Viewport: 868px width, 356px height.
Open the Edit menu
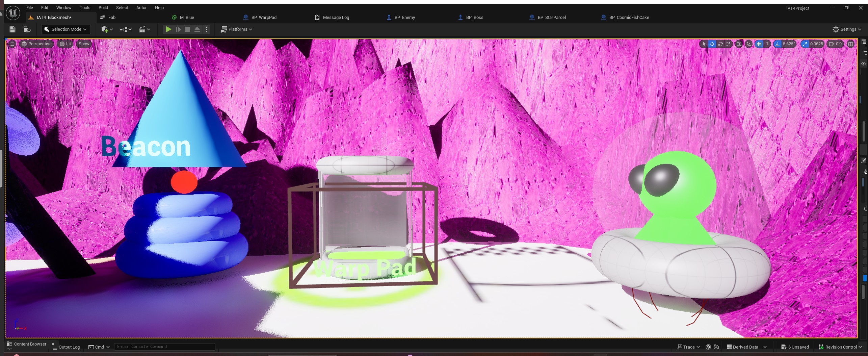tap(45, 7)
